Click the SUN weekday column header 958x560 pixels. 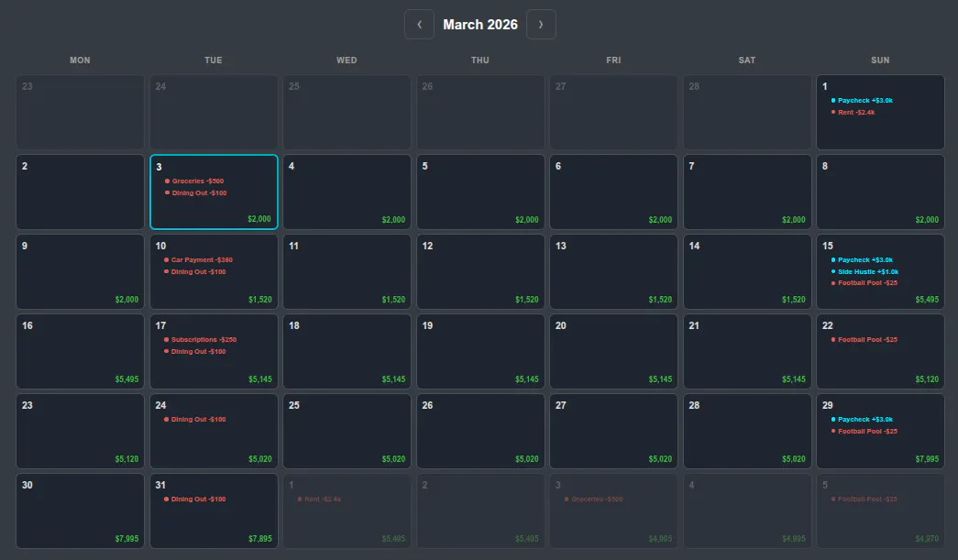pyautogui.click(x=880, y=60)
